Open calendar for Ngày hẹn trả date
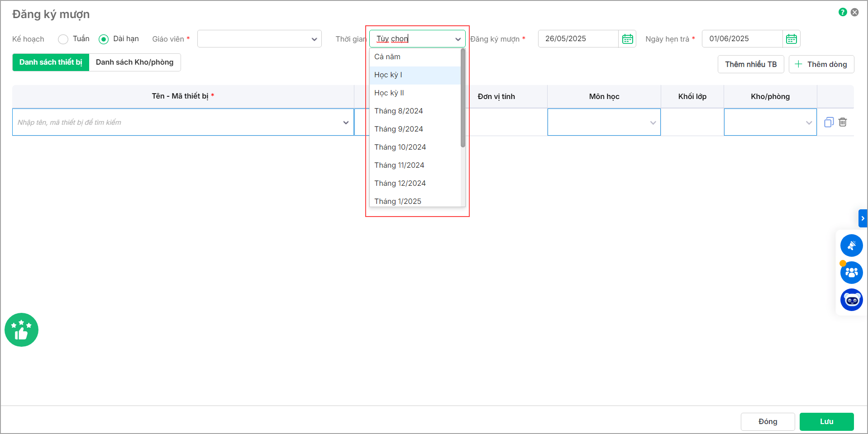The width and height of the screenshot is (868, 434). pos(792,39)
